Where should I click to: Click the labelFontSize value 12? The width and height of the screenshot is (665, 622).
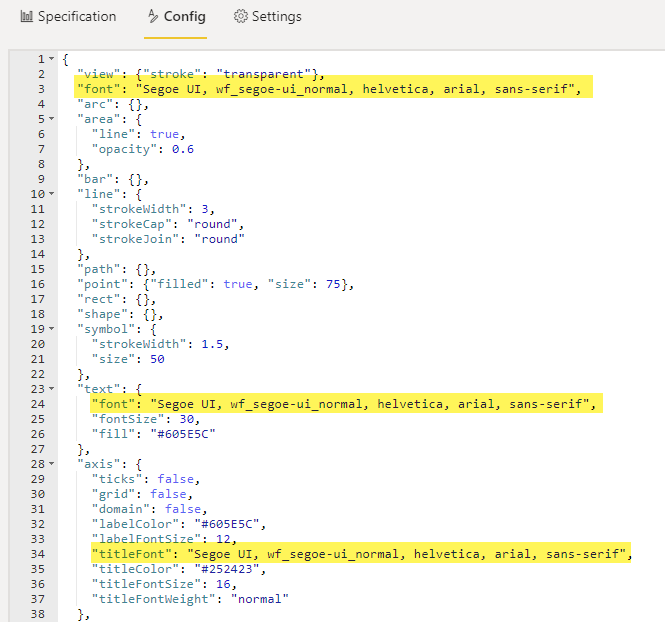pos(223,539)
